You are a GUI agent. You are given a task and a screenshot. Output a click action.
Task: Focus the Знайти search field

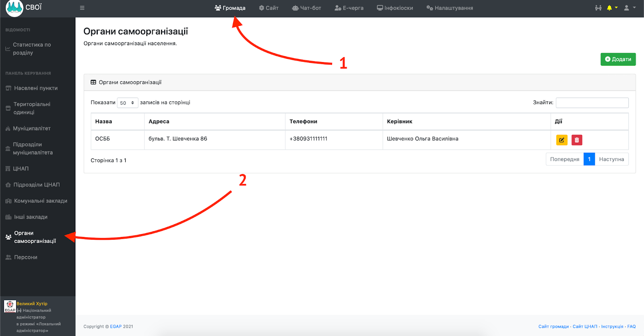tap(592, 103)
